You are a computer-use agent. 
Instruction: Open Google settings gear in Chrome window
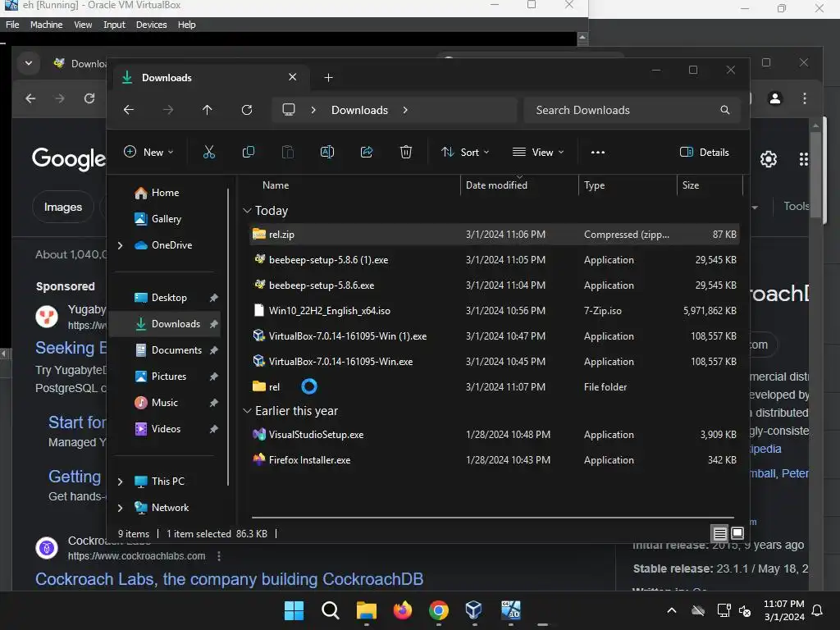coord(768,159)
